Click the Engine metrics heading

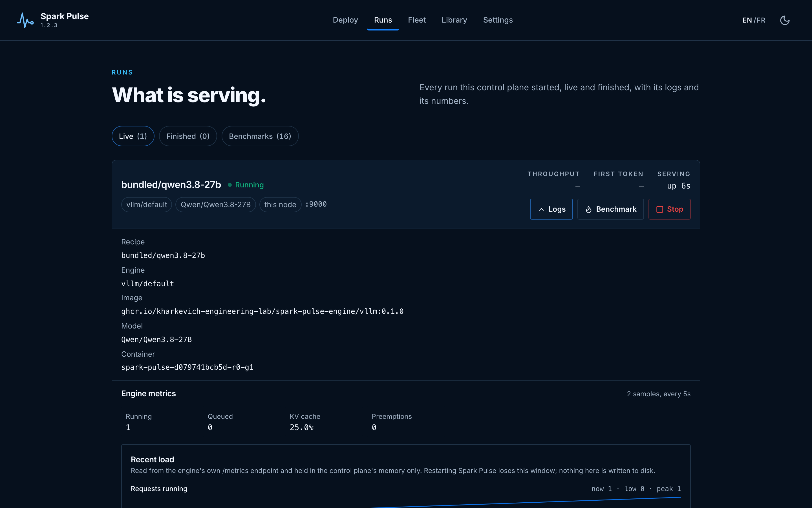pyautogui.click(x=148, y=393)
